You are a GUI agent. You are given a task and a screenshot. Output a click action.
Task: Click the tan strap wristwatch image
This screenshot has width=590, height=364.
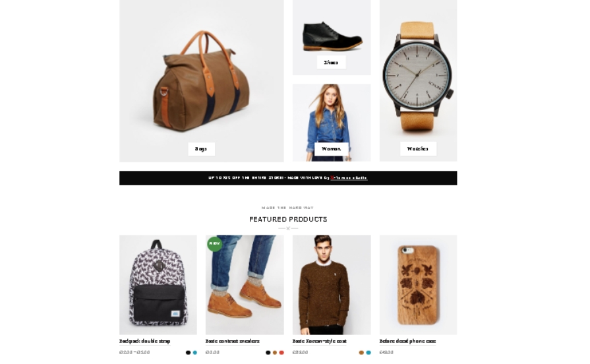coord(418,76)
